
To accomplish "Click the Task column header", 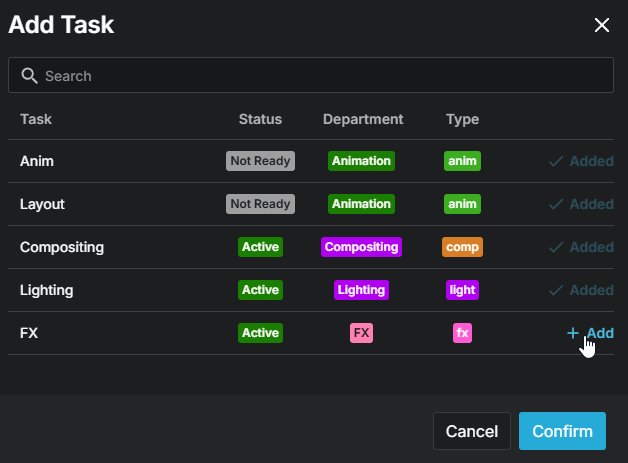I will click(36, 119).
